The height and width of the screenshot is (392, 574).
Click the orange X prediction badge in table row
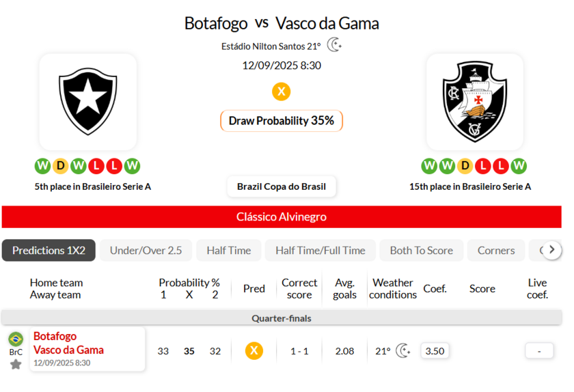[254, 351]
